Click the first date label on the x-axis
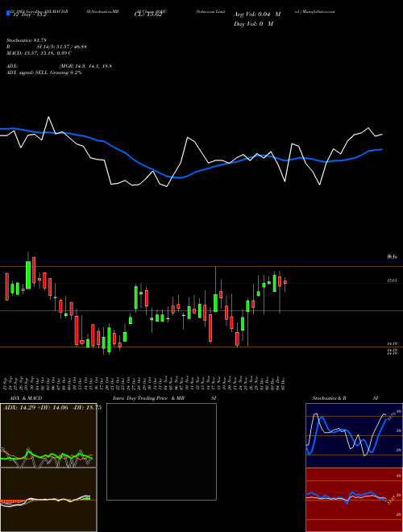403x532 pixels. (x=7, y=383)
